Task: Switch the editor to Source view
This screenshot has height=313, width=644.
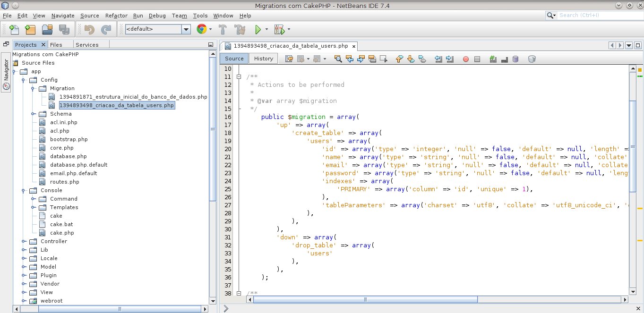Action: point(234,59)
